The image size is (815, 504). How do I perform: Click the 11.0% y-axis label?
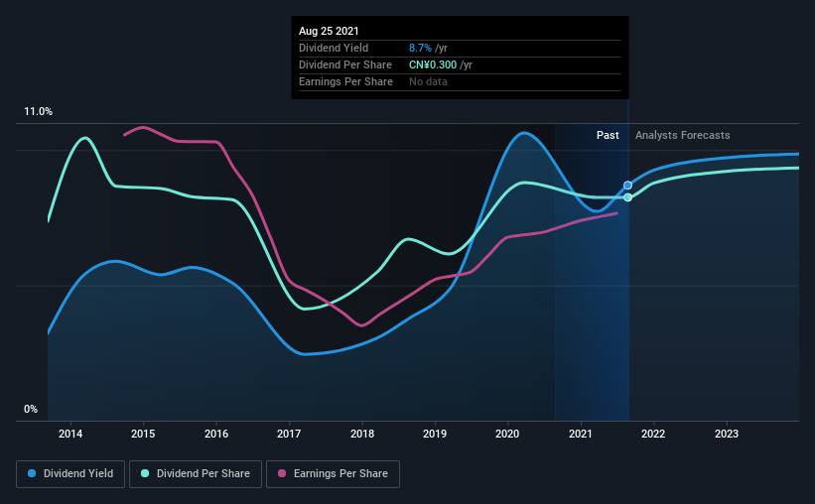(x=38, y=112)
